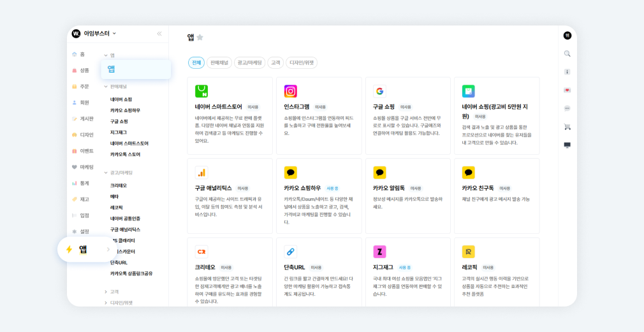Click the lightning bolt icon beside 앱
Screen dimensions: 644x332
(69, 249)
